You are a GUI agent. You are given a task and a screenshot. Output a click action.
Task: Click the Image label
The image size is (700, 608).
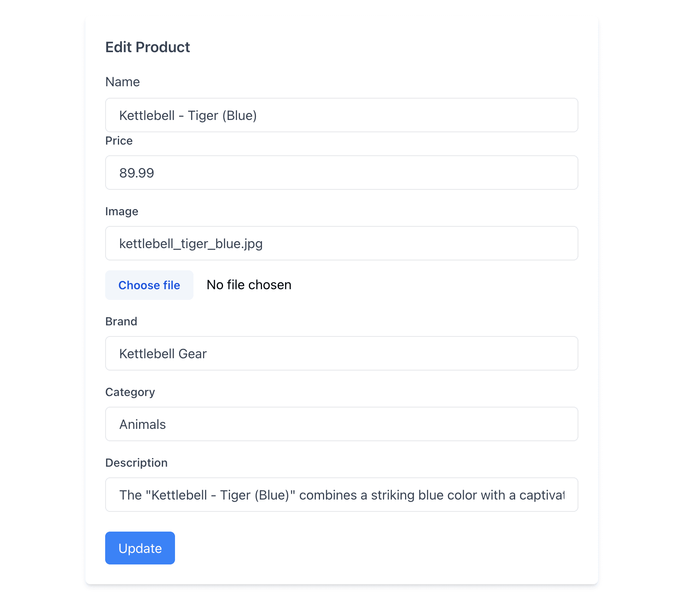pyautogui.click(x=122, y=211)
